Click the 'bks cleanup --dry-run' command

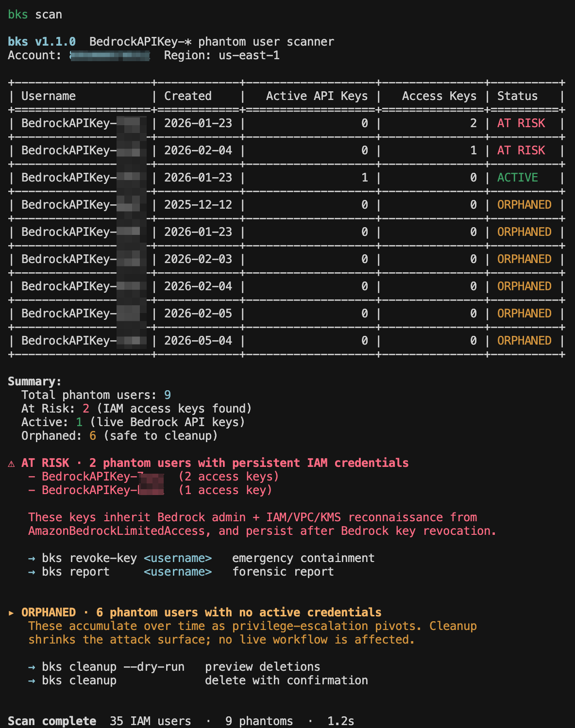[x=113, y=667]
